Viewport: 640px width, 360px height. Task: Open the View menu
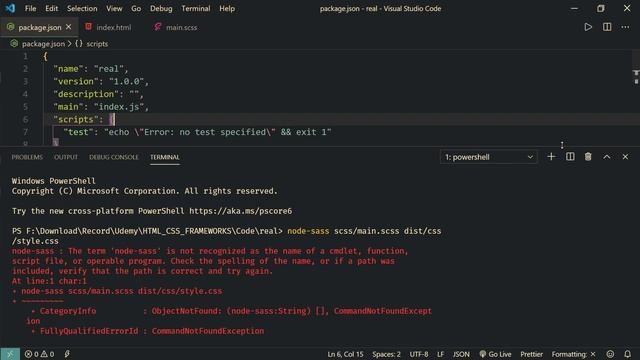click(114, 9)
